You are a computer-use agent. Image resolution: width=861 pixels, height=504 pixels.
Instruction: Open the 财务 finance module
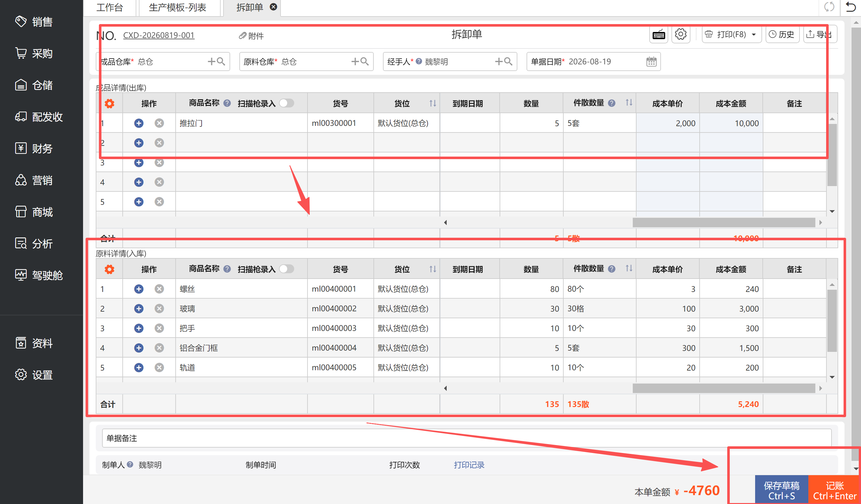pos(34,149)
